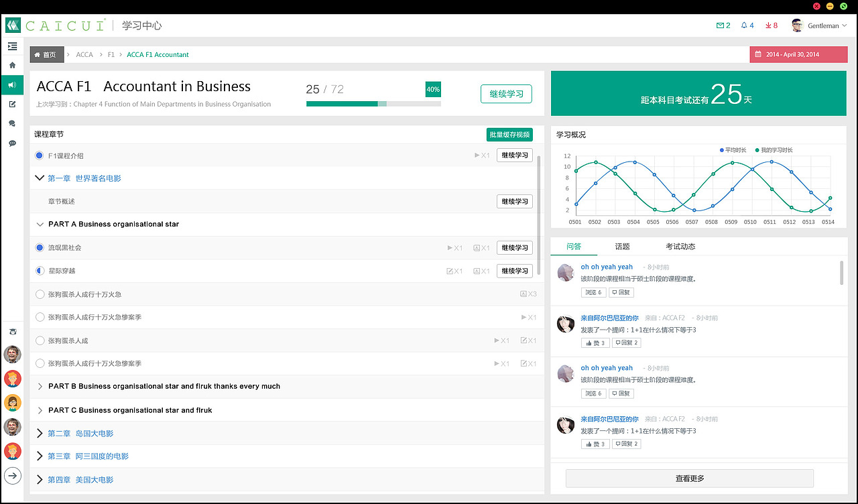Click video play icon in F1课程介绍 row
This screenshot has height=504, width=858.
(x=477, y=155)
